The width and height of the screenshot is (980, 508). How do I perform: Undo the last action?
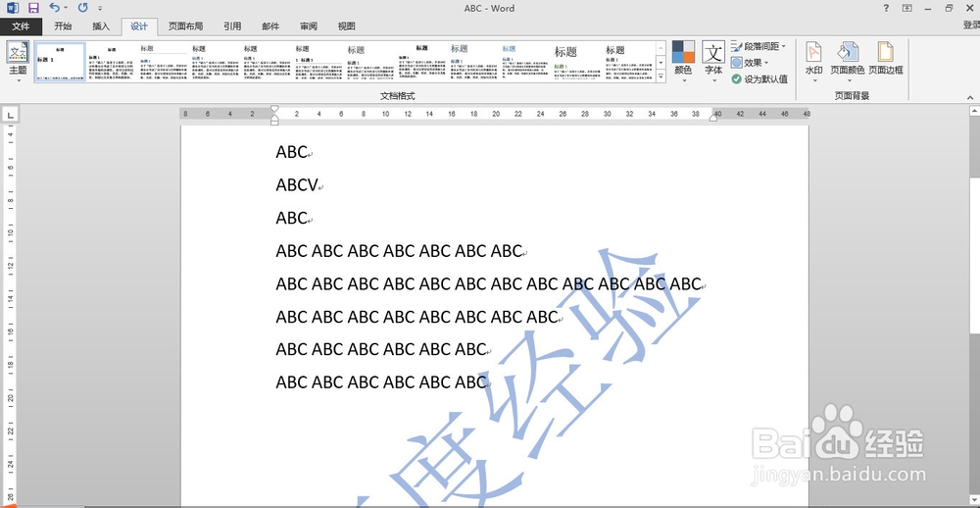tap(54, 8)
